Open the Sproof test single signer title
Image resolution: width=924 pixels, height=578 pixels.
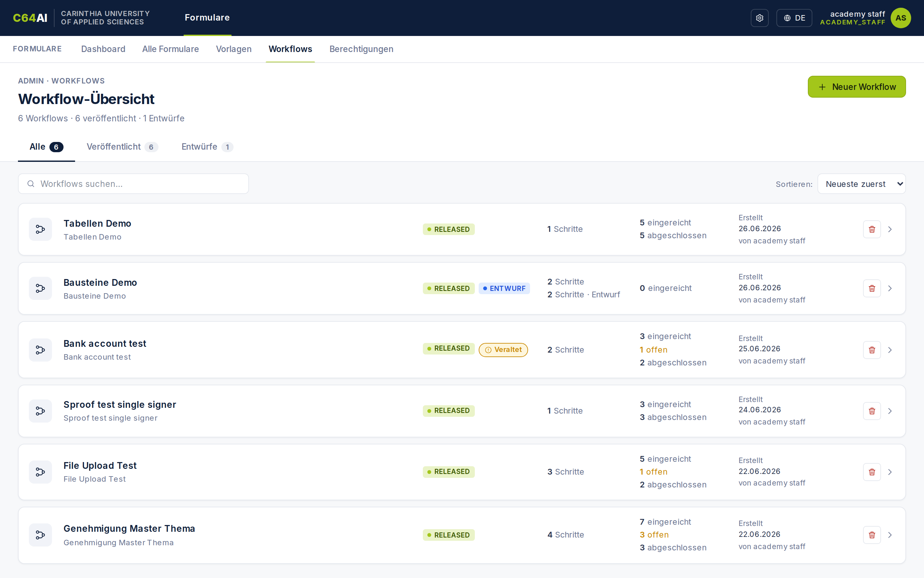pos(119,405)
